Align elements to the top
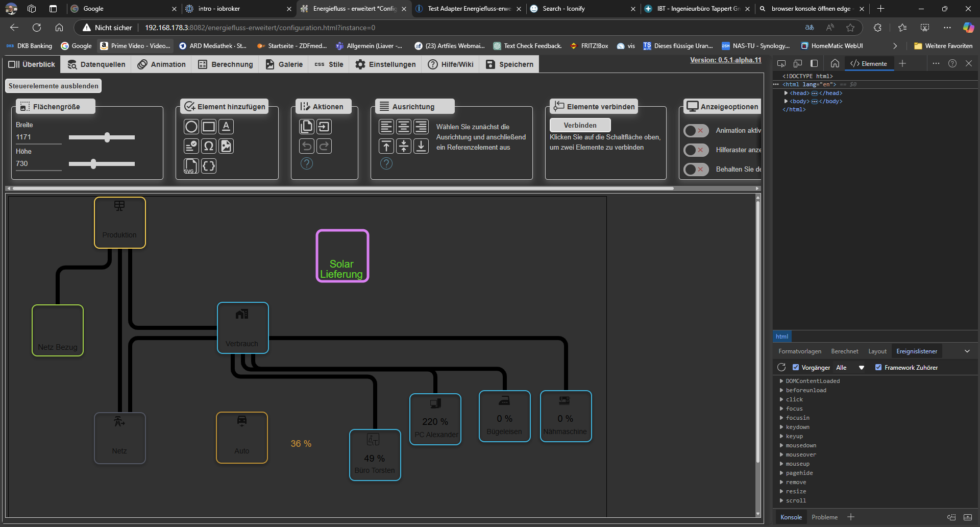Screen dimensions: 980x527 (386, 146)
